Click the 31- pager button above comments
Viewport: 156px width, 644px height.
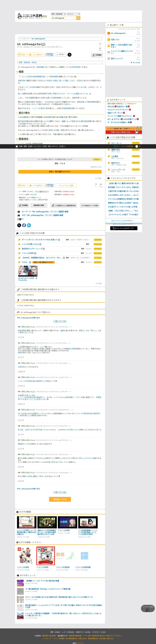point(64,321)
